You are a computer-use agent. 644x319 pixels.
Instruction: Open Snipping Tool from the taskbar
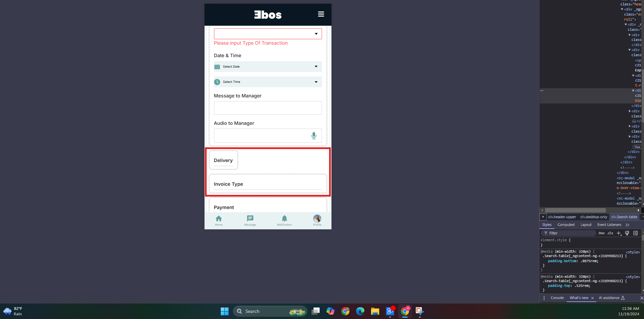tap(420, 311)
